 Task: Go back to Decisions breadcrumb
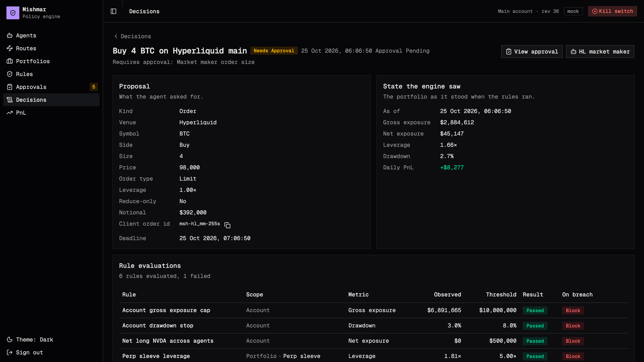click(132, 36)
